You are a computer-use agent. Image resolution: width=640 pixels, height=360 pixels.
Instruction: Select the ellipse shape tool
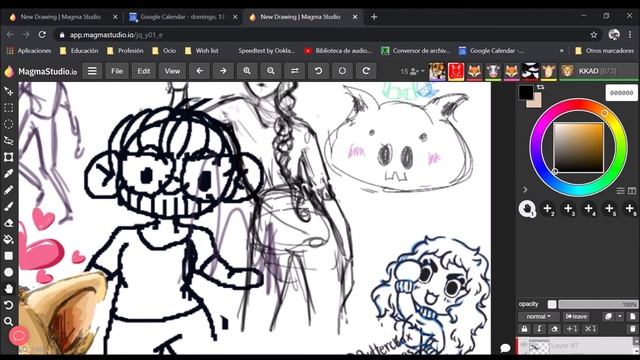[x=8, y=272]
